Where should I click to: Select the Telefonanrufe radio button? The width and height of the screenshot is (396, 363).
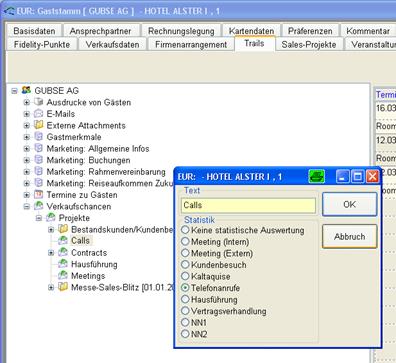pos(185,288)
